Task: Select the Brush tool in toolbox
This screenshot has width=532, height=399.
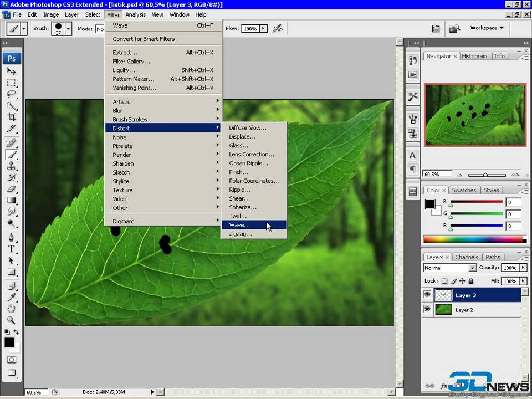Action: pyautogui.click(x=11, y=155)
